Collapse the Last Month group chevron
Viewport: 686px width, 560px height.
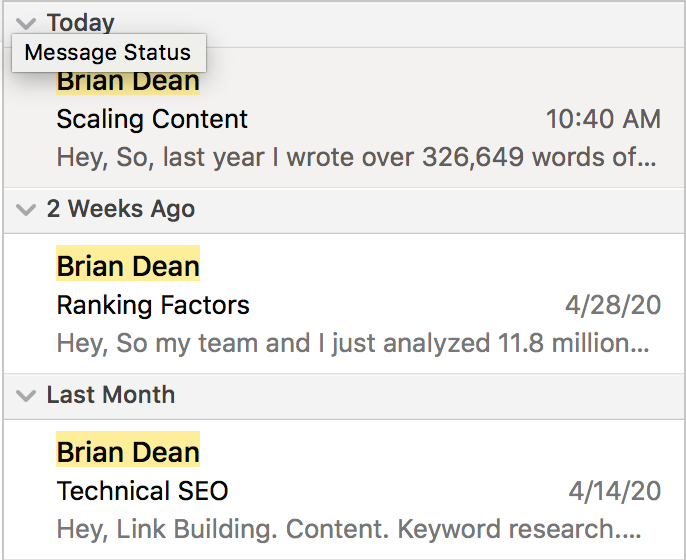coord(26,396)
